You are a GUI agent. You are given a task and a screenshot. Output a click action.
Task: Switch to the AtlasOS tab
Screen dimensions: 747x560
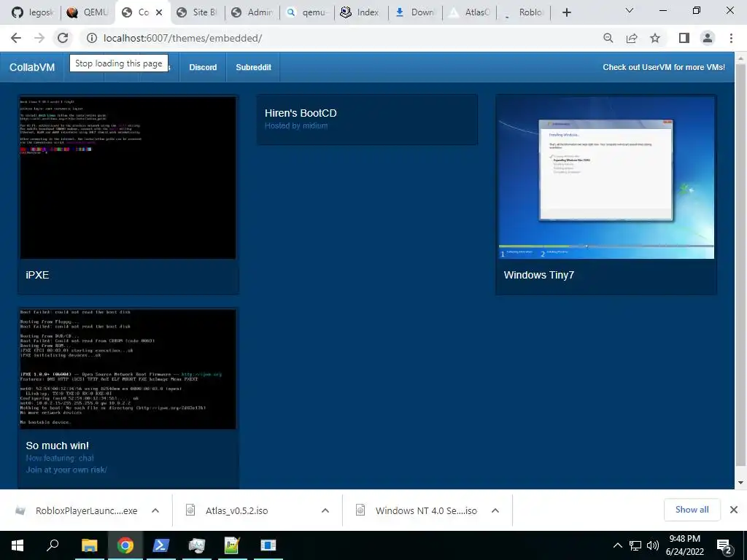click(470, 12)
